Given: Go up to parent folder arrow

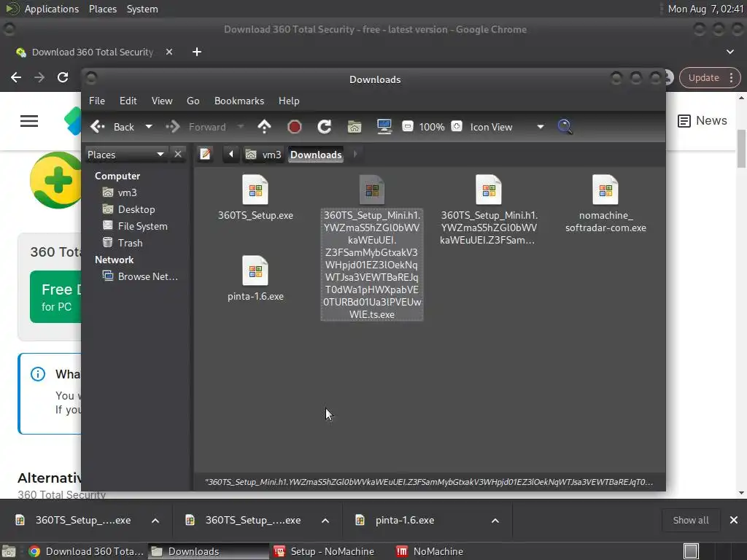Looking at the screenshot, I should 264,127.
